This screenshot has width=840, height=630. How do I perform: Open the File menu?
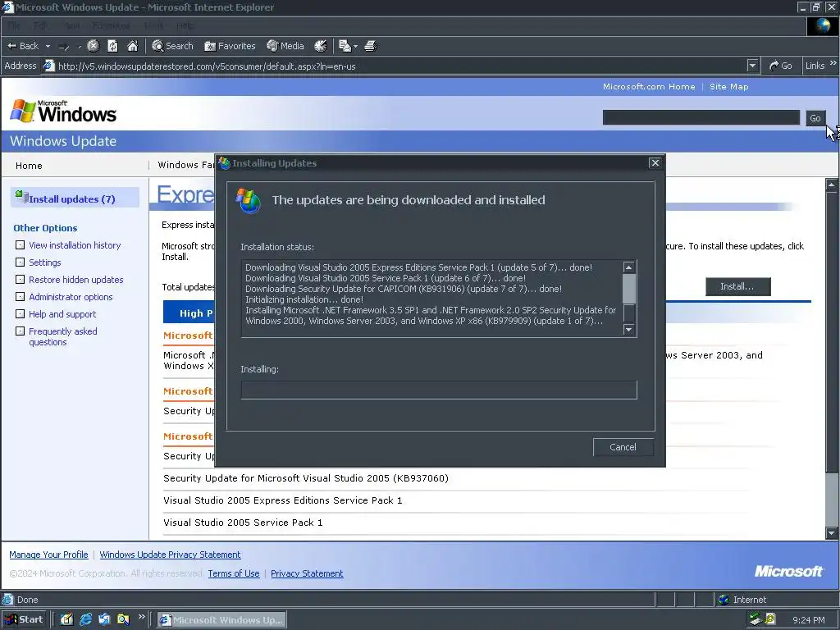pyautogui.click(x=14, y=25)
